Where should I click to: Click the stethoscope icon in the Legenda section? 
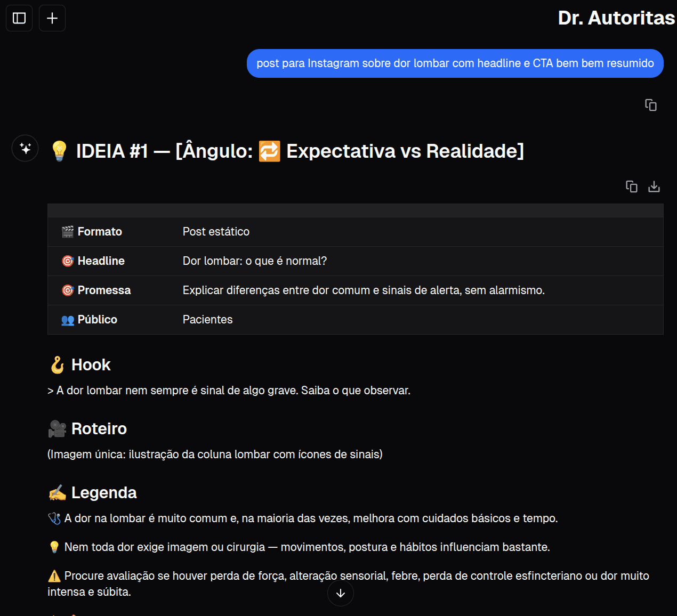pyautogui.click(x=54, y=517)
